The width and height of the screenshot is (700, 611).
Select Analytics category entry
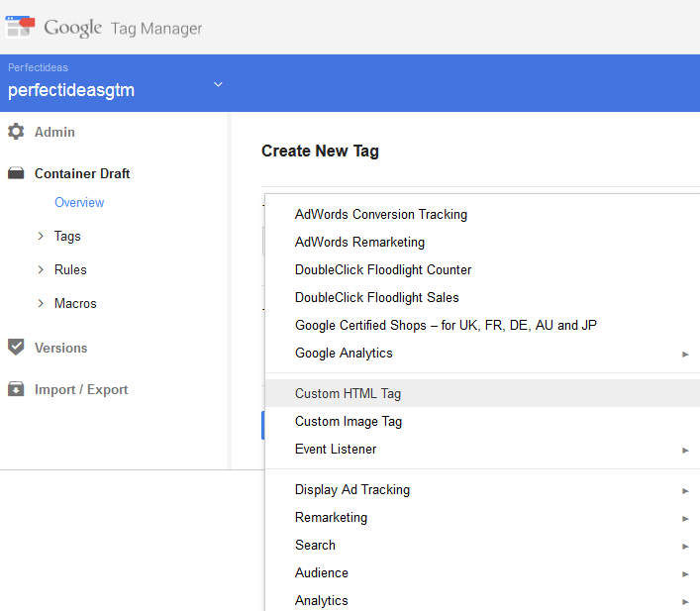pyautogui.click(x=482, y=600)
